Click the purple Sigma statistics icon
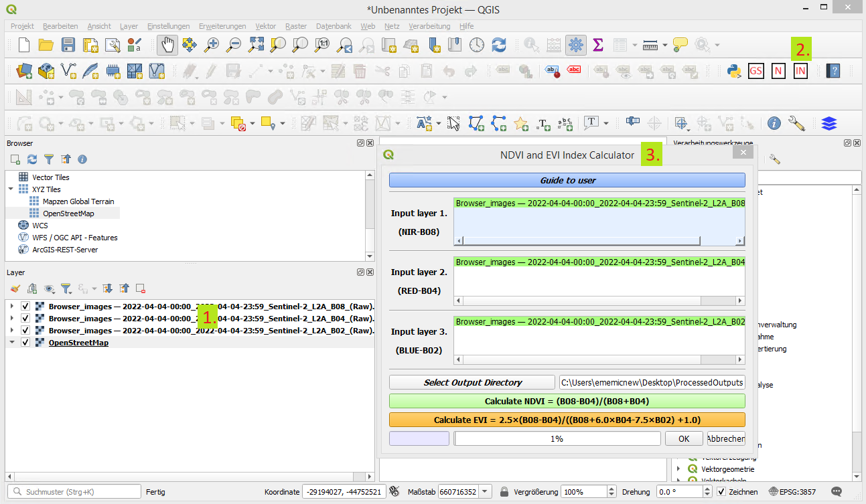 point(598,45)
